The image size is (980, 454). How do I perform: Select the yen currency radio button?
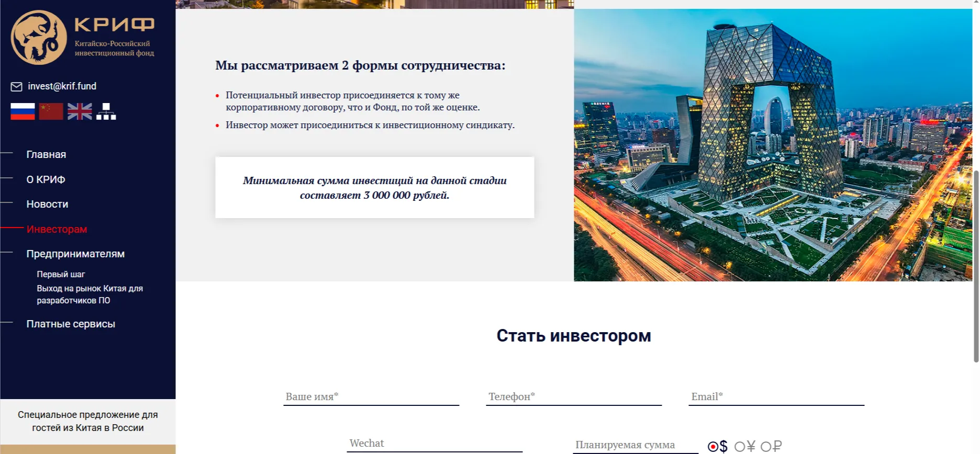(739, 447)
